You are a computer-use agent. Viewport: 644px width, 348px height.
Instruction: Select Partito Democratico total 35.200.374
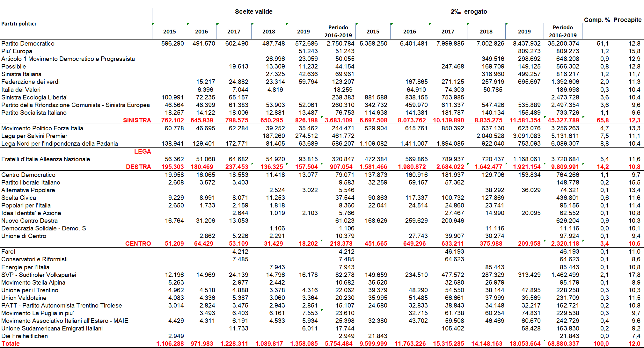pos(563,43)
